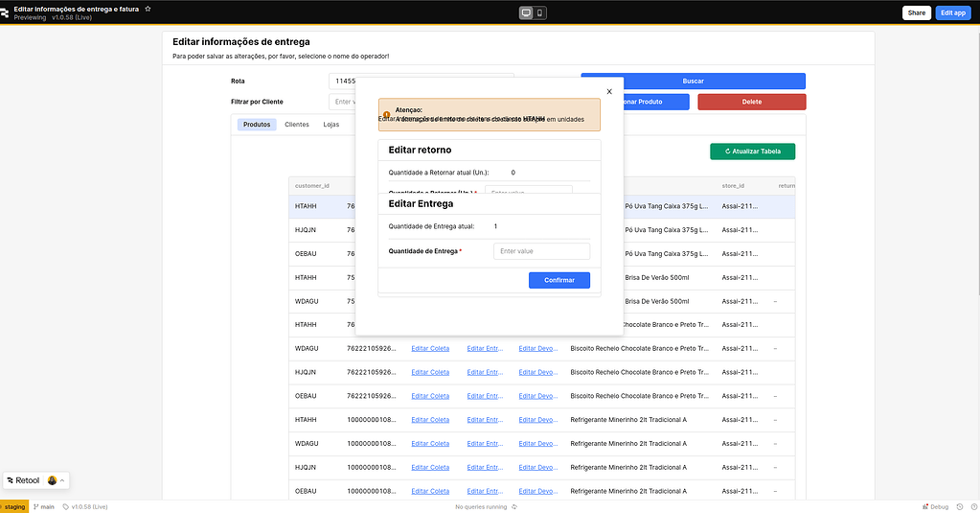Open Editar Coleta link in OEBAU Refrigerante row

coord(430,491)
